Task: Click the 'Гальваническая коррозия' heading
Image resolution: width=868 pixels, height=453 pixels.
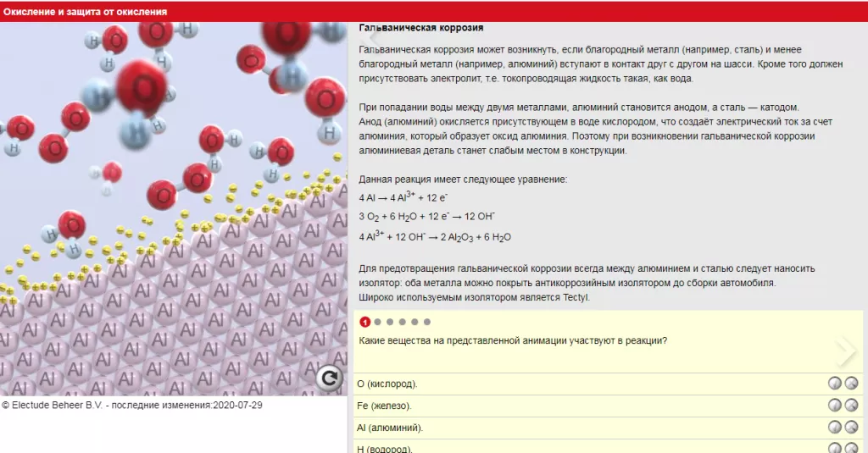Action: (x=420, y=28)
